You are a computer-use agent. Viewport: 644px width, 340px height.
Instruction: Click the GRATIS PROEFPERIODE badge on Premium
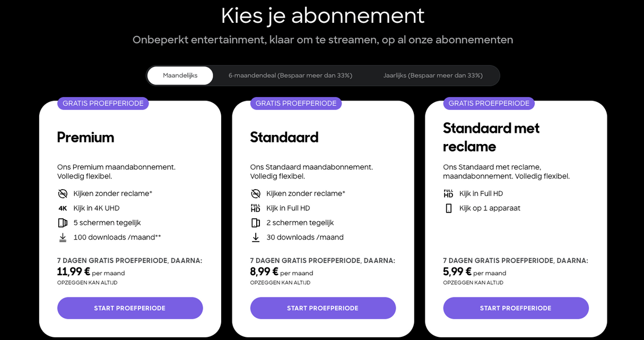click(x=102, y=103)
